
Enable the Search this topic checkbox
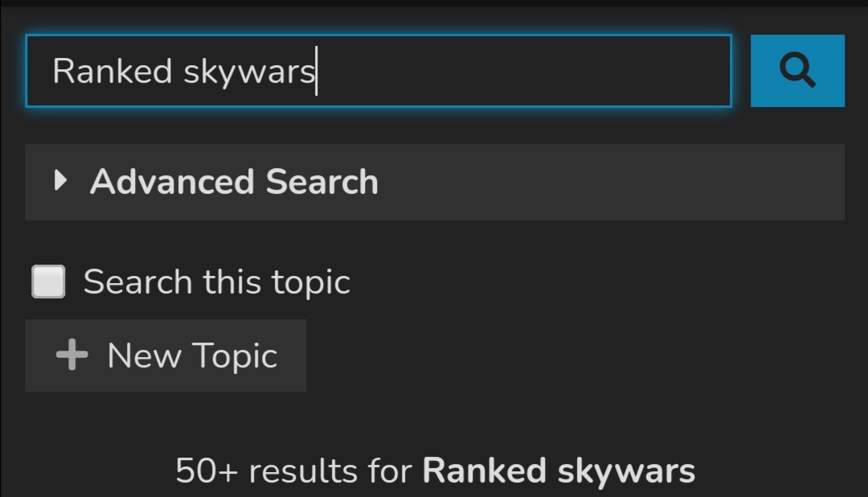[x=48, y=281]
